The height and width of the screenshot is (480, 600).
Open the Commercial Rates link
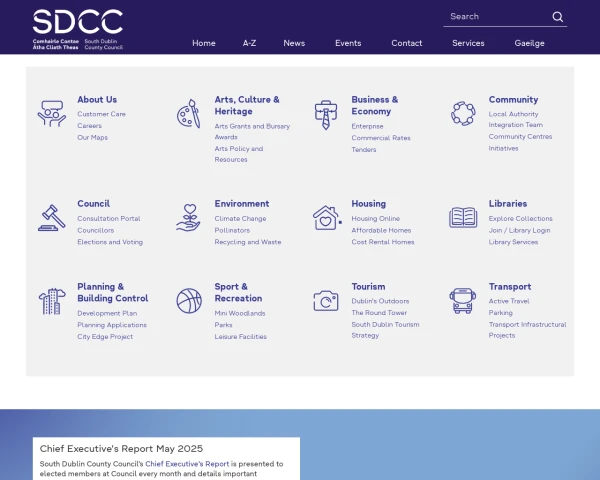[x=381, y=138]
